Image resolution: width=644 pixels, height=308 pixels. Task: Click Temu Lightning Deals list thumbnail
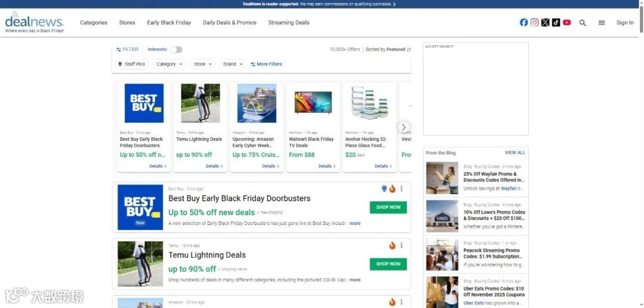point(140,264)
